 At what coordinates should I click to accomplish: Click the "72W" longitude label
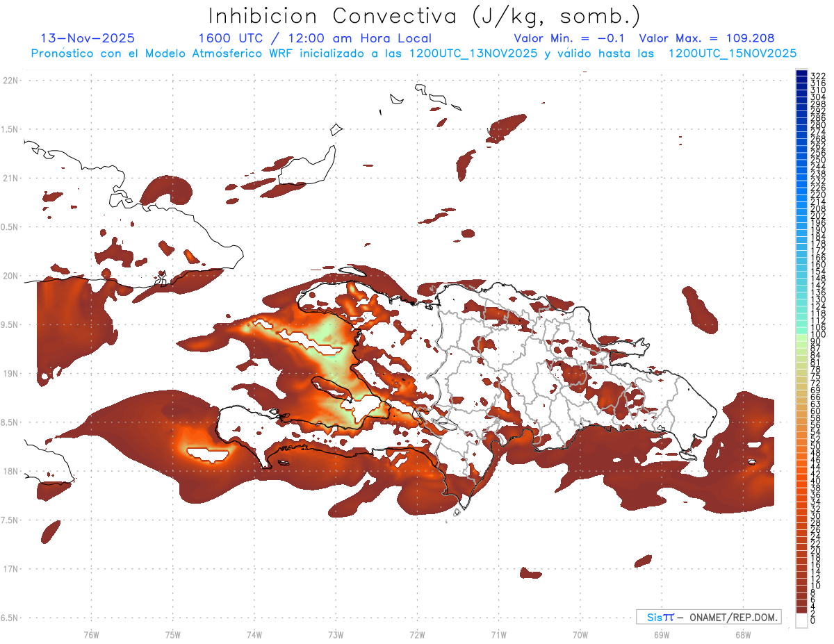[417, 634]
